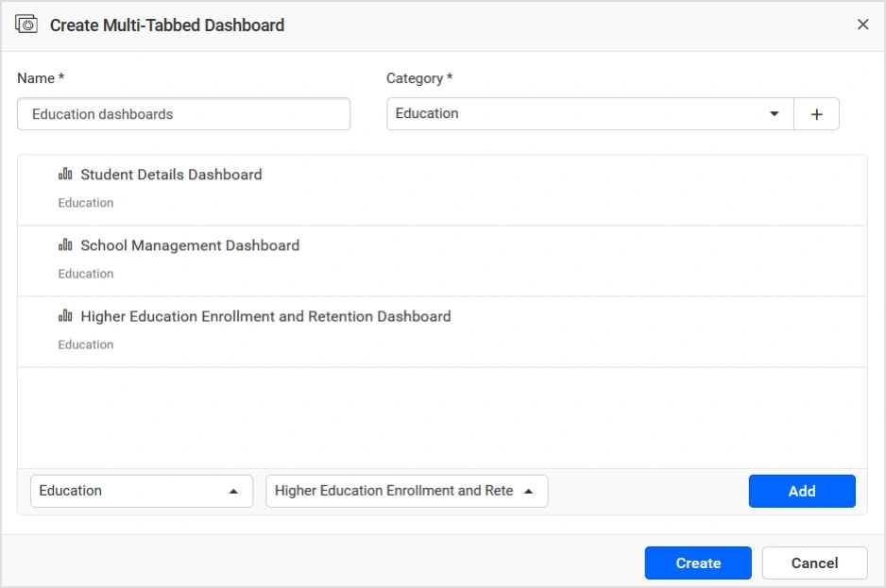Click the Education label under Student Details Dashboard
The height and width of the screenshot is (588, 886).
coord(86,203)
